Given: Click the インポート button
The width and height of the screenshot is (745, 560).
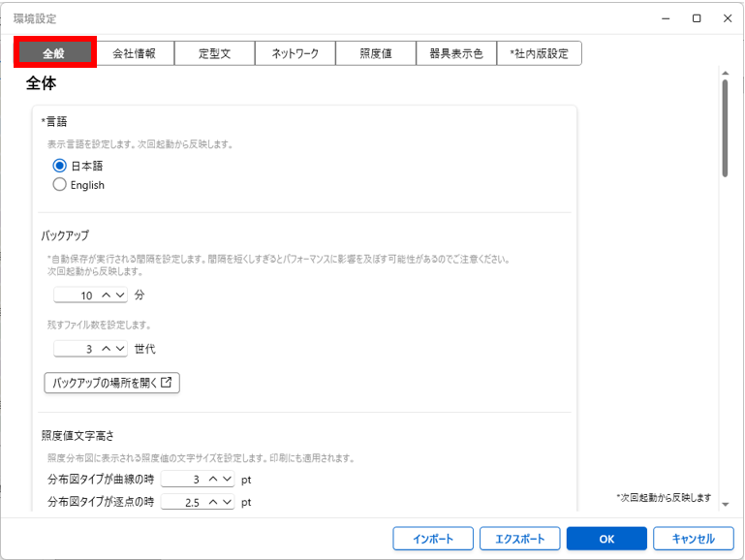Looking at the screenshot, I should [x=433, y=539].
